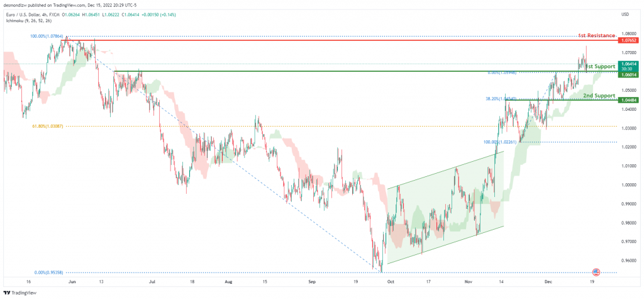Click the 1.05000 price axis value
The height and width of the screenshot is (299, 644).
pyautogui.click(x=629, y=90)
